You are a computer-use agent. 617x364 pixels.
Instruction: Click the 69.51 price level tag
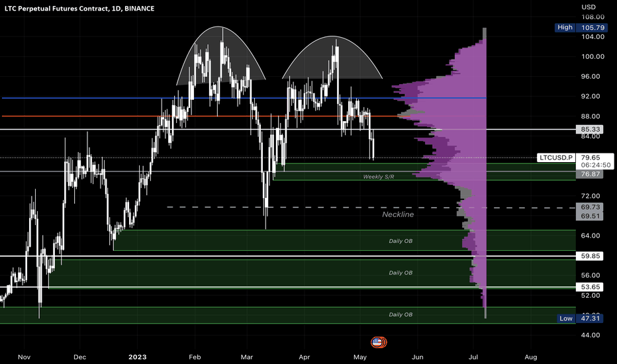pos(590,216)
